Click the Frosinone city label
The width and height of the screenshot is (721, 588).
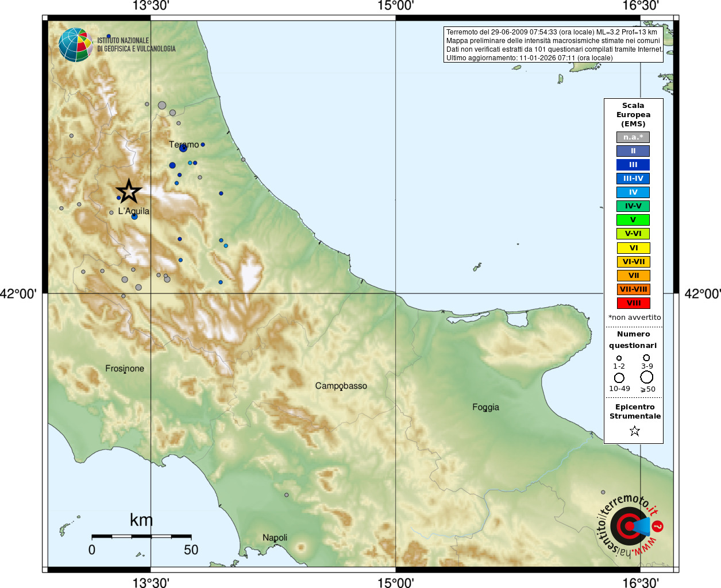coord(125,369)
